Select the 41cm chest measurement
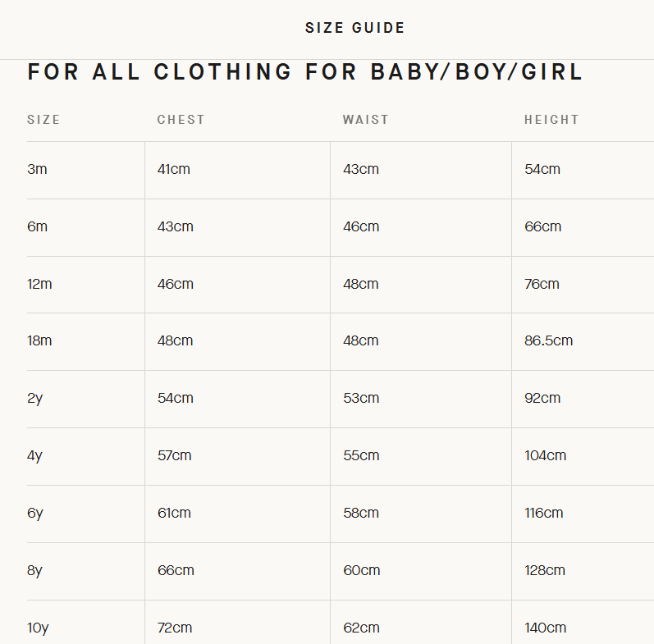 click(x=174, y=170)
